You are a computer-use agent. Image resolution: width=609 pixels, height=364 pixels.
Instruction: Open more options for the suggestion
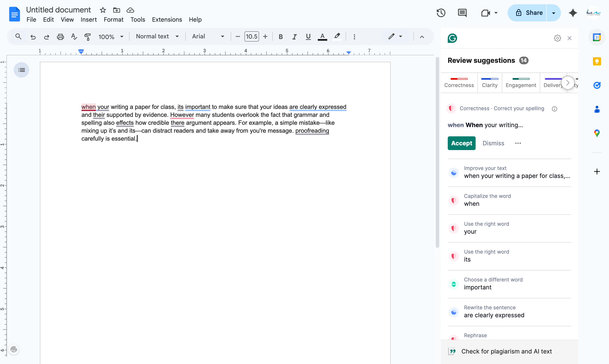coord(518,143)
